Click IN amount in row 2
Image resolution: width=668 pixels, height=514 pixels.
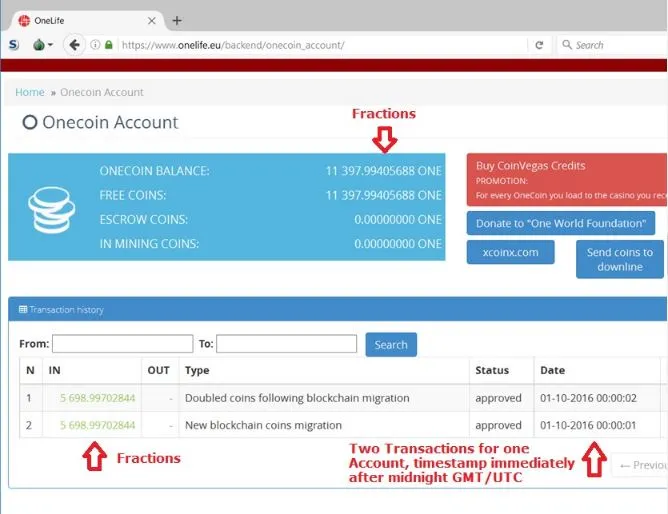[x=98, y=425]
